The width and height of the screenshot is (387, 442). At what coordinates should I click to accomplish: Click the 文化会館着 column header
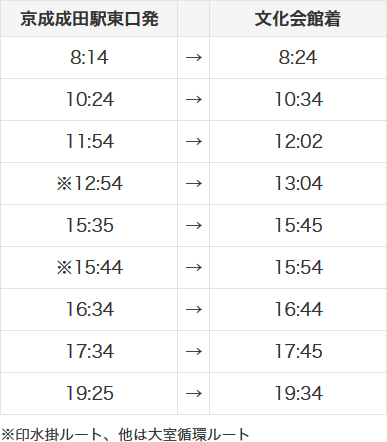[298, 19]
